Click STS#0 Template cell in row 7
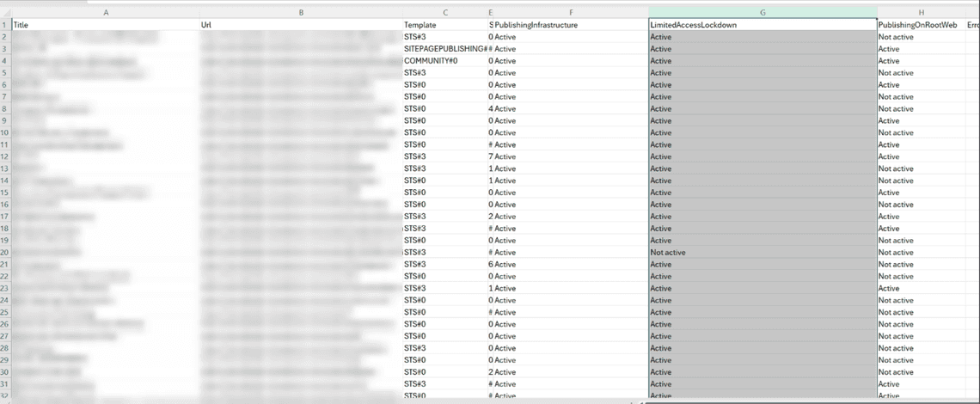 pos(445,97)
